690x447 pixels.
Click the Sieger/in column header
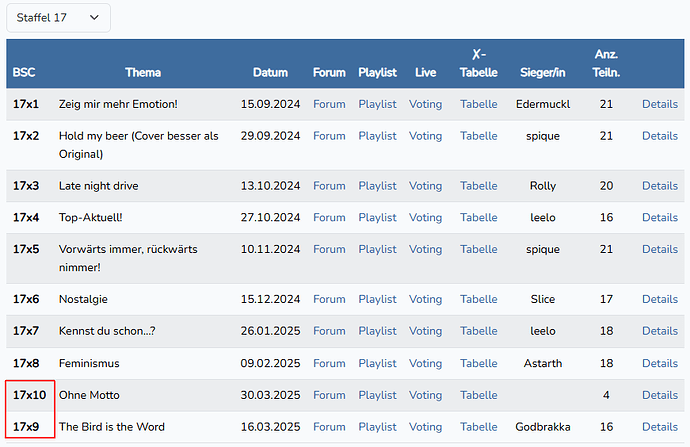pos(543,73)
